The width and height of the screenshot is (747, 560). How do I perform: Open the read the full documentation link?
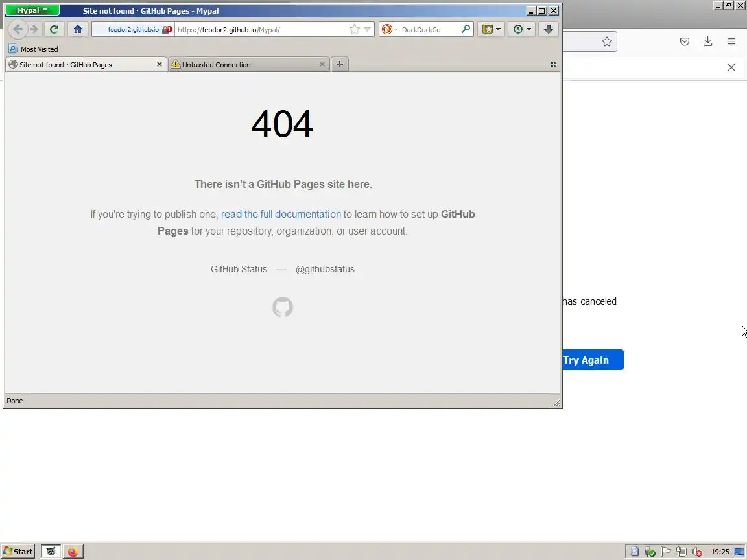pos(281,215)
